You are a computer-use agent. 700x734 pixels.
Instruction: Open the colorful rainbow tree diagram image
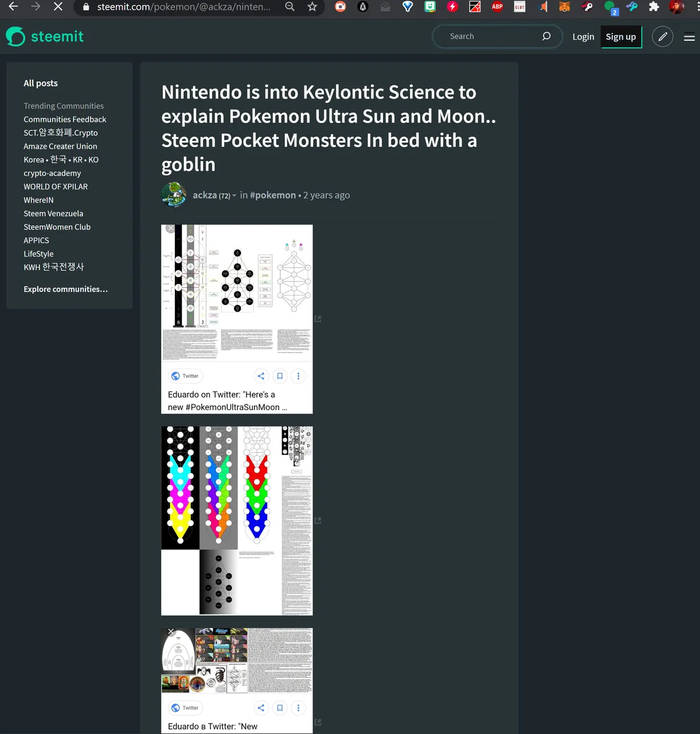(237, 521)
